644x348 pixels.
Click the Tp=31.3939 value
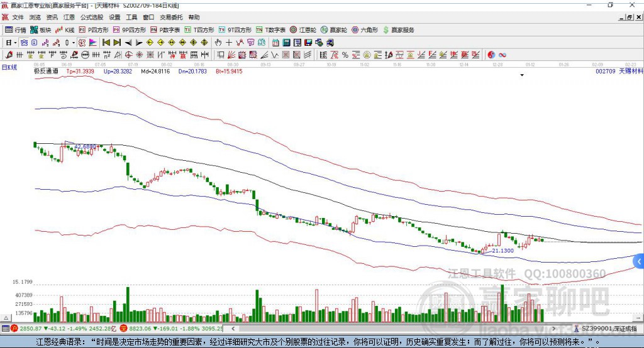[x=80, y=72]
